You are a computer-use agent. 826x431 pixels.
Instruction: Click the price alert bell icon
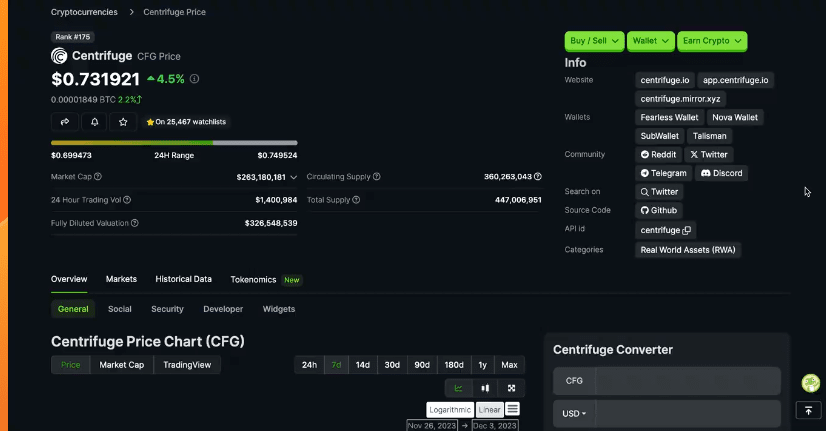pos(94,122)
